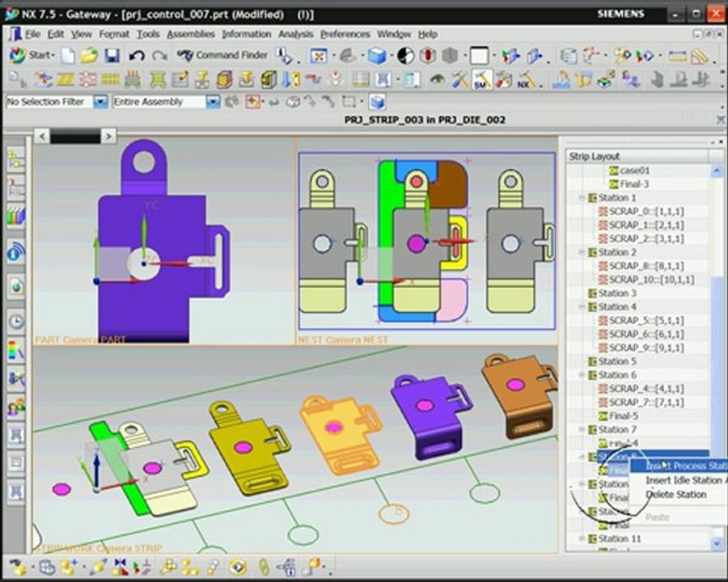Create a new file with New icon

point(68,56)
